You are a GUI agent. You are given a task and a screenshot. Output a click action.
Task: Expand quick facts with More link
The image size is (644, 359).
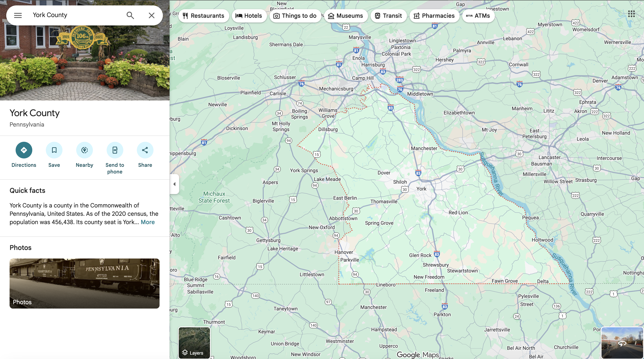[147, 222]
